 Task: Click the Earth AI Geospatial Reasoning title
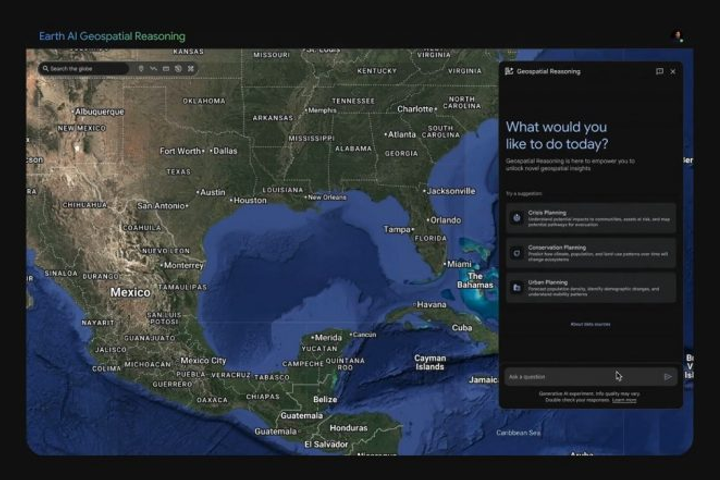[112, 36]
